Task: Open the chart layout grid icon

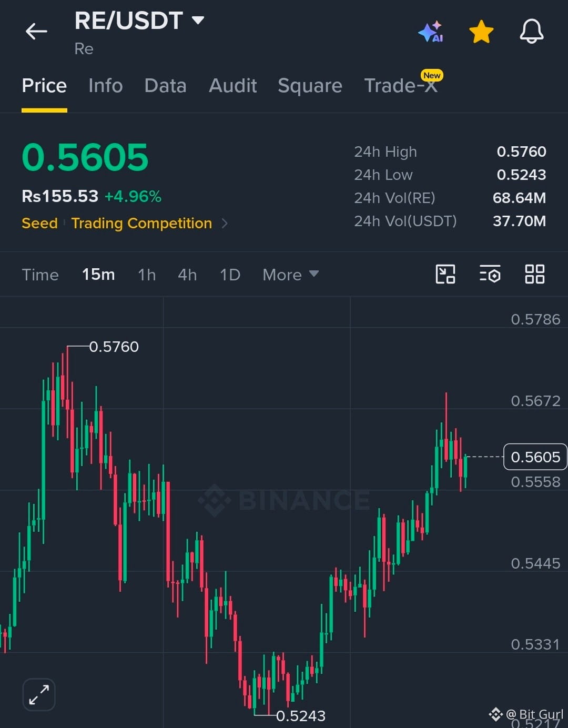Action: click(535, 274)
